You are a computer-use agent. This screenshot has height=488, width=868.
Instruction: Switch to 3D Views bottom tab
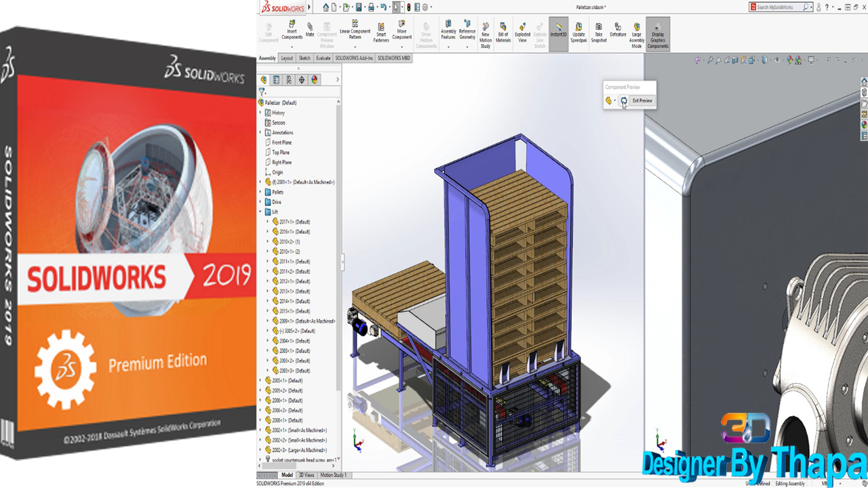[x=307, y=475]
